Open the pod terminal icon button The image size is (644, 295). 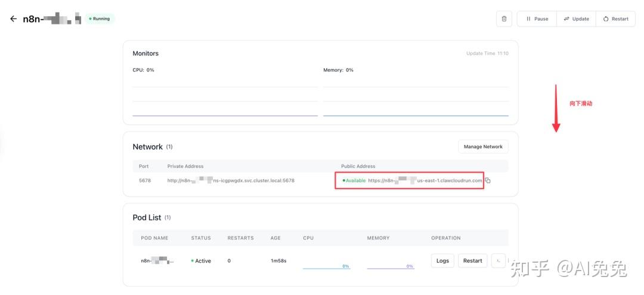(499, 260)
